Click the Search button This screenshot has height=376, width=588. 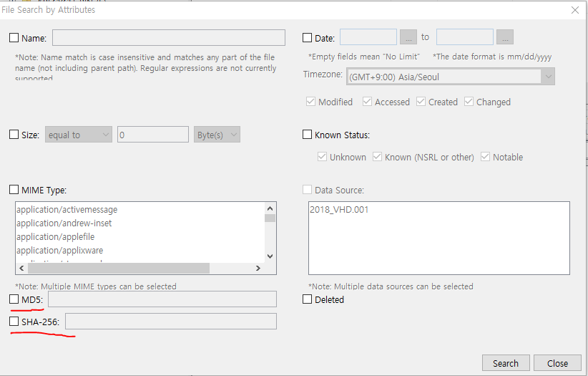click(506, 363)
